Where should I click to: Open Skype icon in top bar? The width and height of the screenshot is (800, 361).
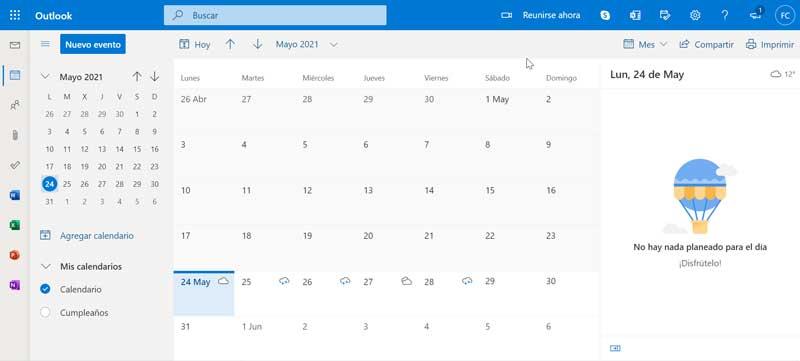click(x=605, y=15)
